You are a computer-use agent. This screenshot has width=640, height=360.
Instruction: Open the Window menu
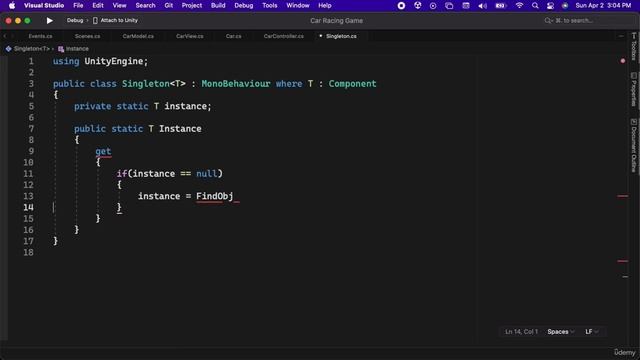[298, 5]
